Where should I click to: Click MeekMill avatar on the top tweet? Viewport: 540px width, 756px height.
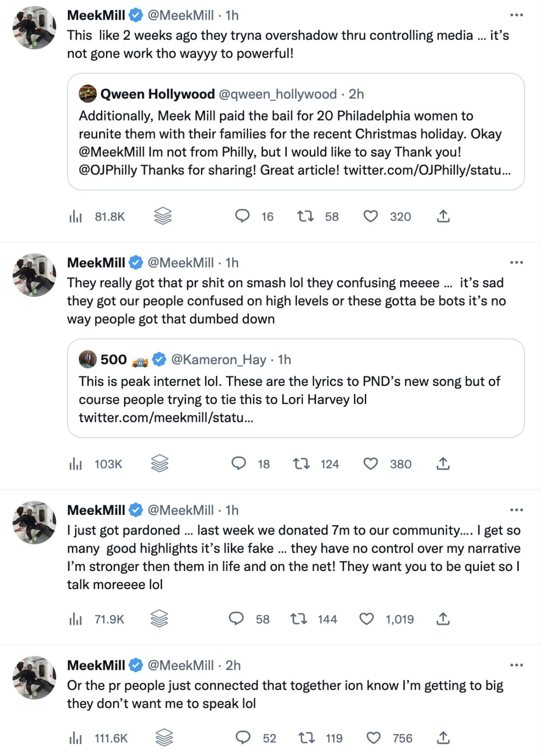pos(34,28)
